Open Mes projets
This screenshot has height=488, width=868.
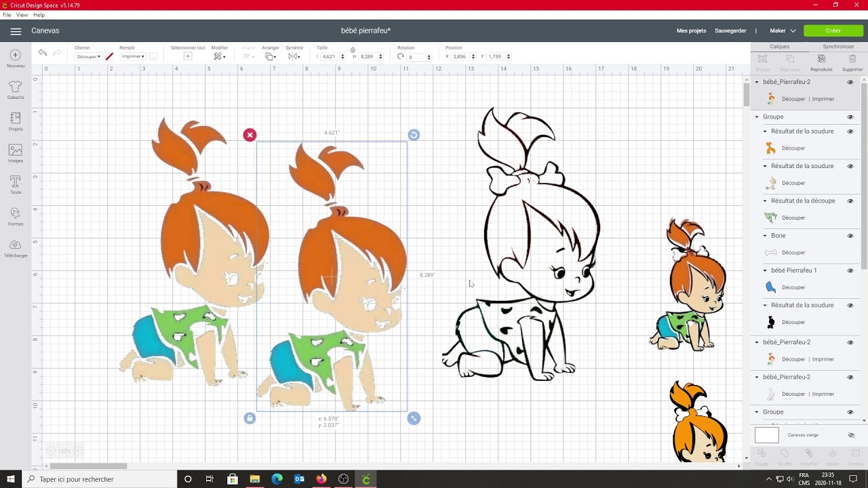click(691, 30)
